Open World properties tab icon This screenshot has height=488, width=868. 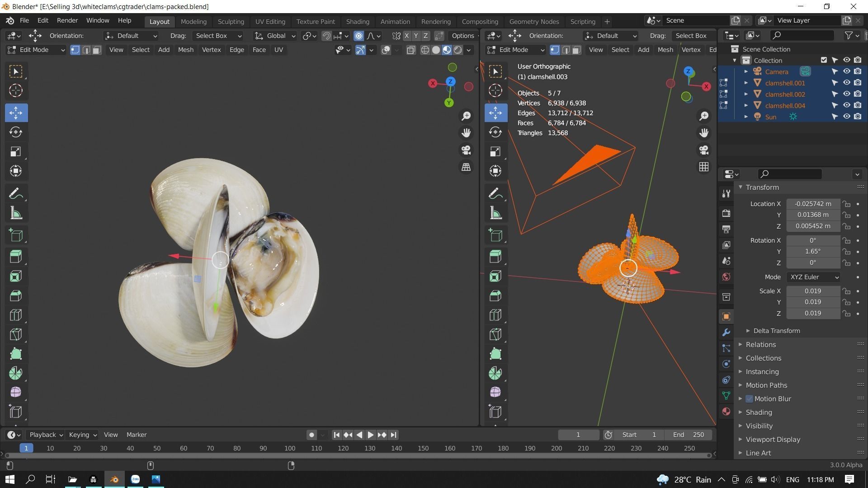726,277
